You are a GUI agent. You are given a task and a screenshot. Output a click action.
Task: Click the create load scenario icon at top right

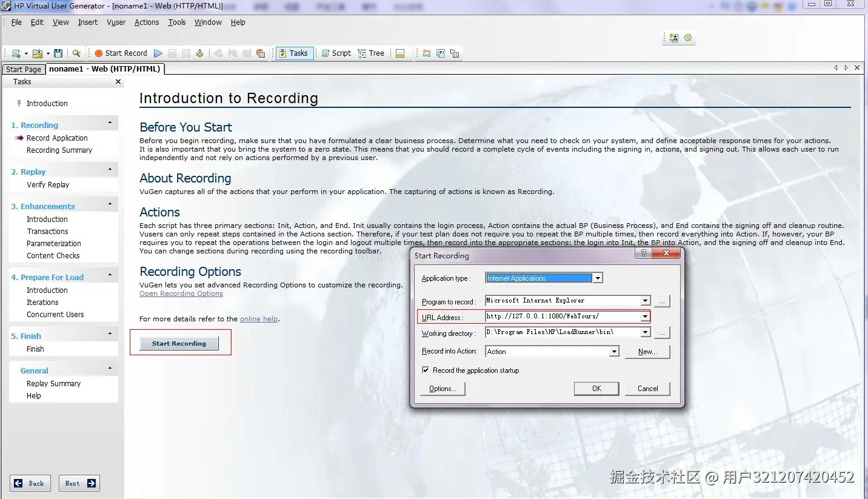click(x=674, y=38)
